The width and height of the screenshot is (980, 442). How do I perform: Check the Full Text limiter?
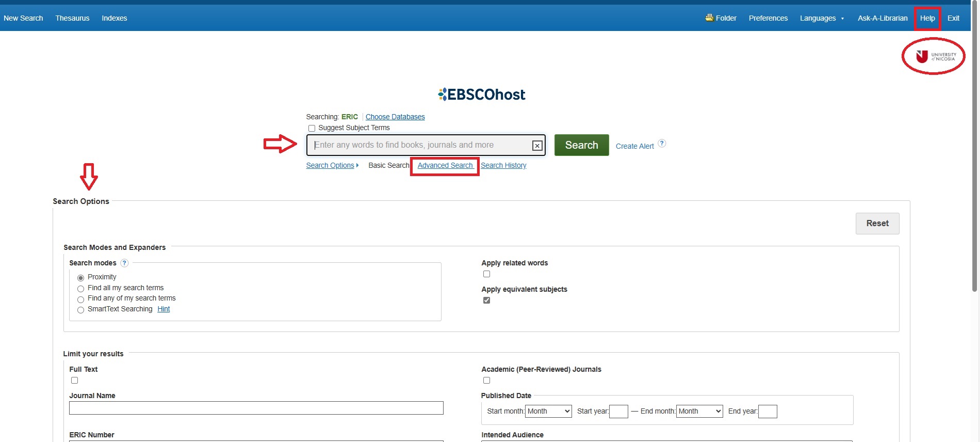tap(74, 380)
